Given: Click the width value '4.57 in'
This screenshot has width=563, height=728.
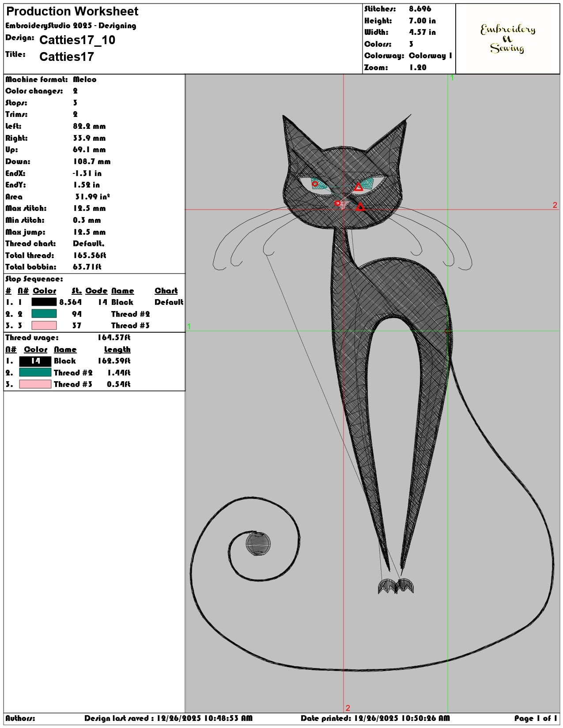Looking at the screenshot, I should pyautogui.click(x=422, y=32).
